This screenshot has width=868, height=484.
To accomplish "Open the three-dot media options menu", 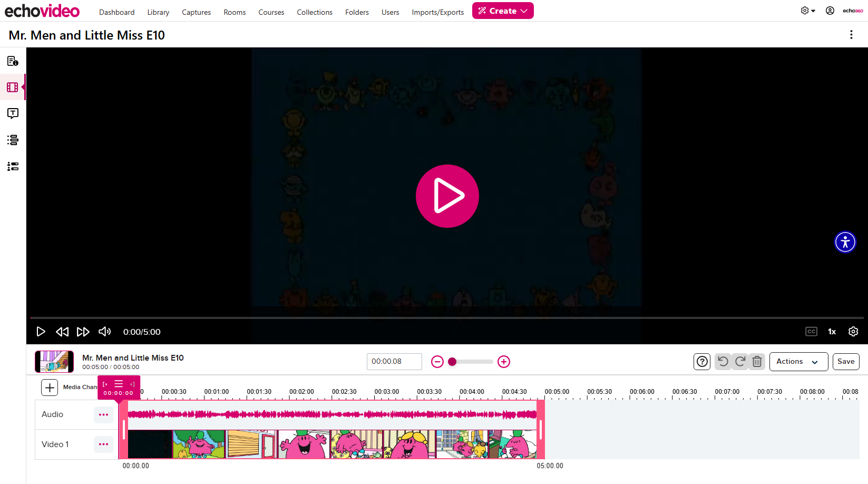I will coord(851,35).
